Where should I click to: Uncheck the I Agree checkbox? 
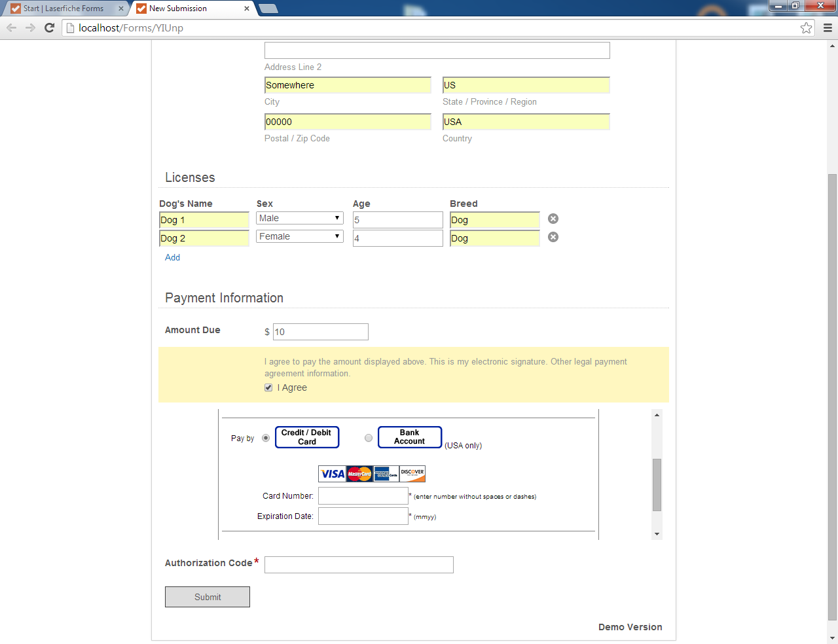(268, 387)
